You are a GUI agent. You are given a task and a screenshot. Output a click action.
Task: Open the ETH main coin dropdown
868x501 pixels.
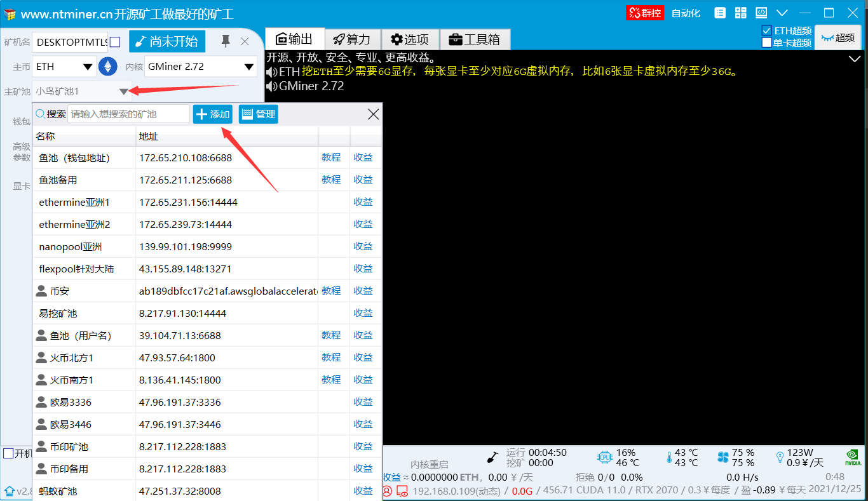pos(64,66)
